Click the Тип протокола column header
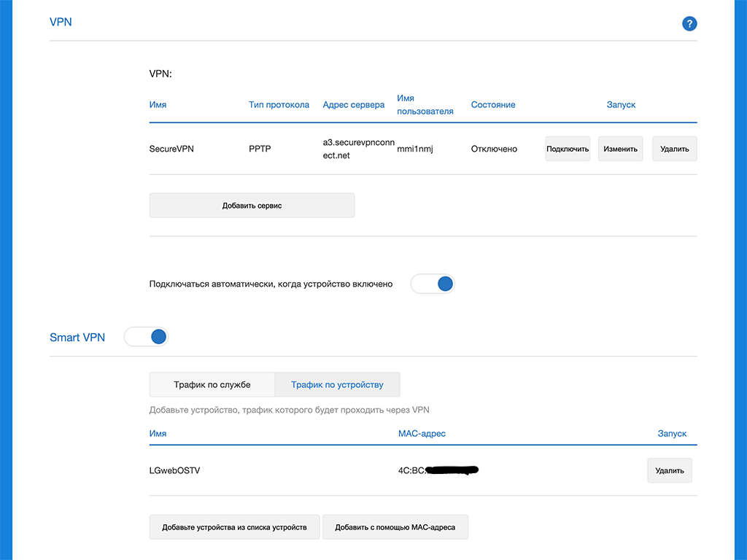Screen dimensions: 747x560 [x=279, y=105]
